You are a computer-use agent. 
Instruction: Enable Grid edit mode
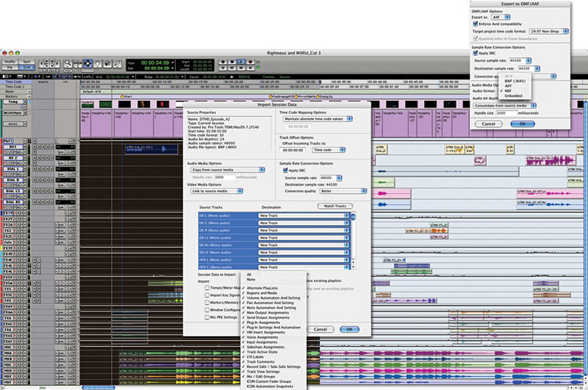[x=26, y=67]
